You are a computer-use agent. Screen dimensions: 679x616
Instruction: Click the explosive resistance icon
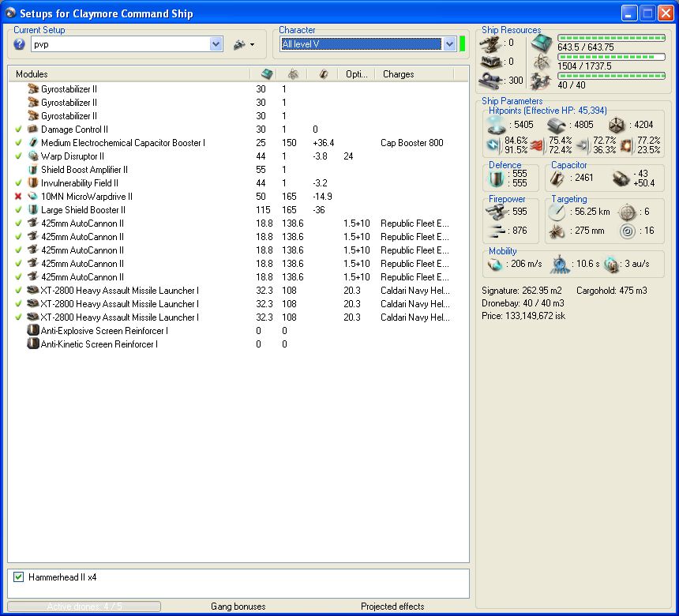[x=627, y=145]
